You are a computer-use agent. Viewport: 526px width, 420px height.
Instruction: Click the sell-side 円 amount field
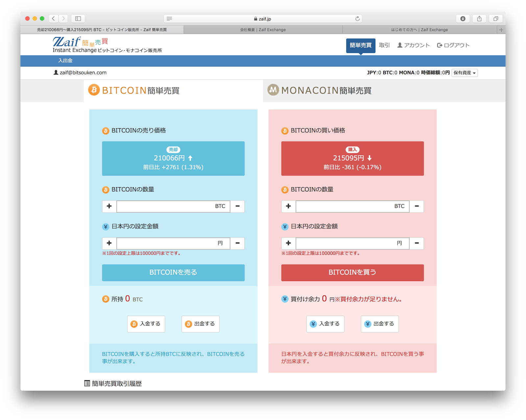point(173,243)
